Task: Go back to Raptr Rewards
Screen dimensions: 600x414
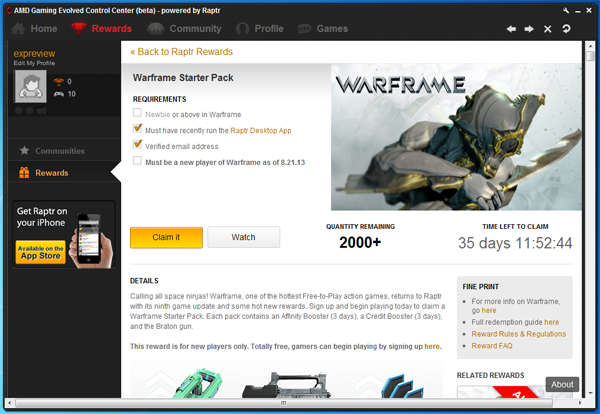Action: pyautogui.click(x=181, y=52)
